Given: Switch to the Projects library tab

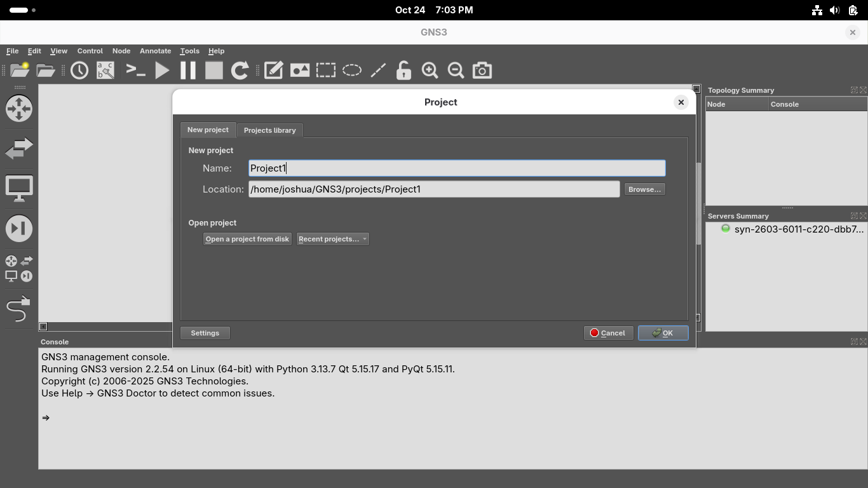Looking at the screenshot, I should coord(269,130).
